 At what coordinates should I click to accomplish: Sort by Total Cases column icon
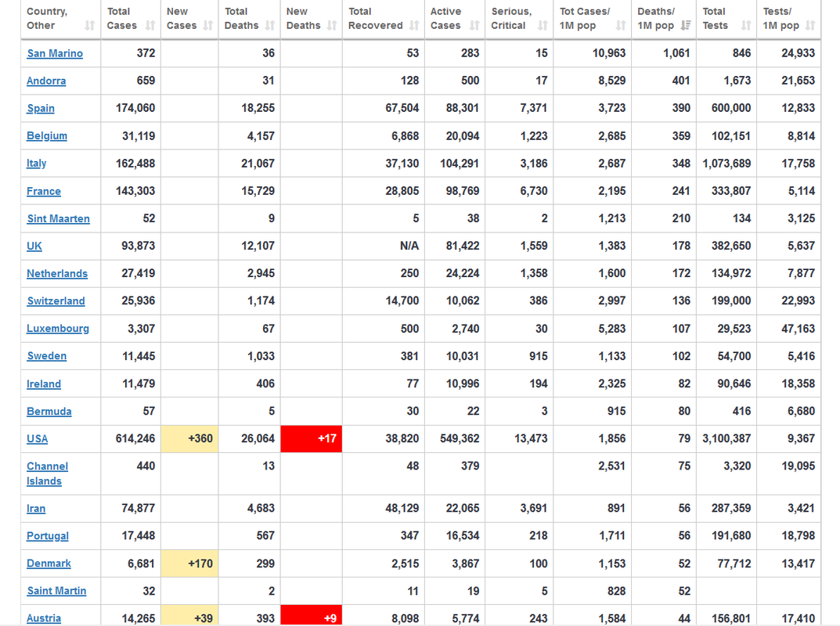tap(150, 25)
